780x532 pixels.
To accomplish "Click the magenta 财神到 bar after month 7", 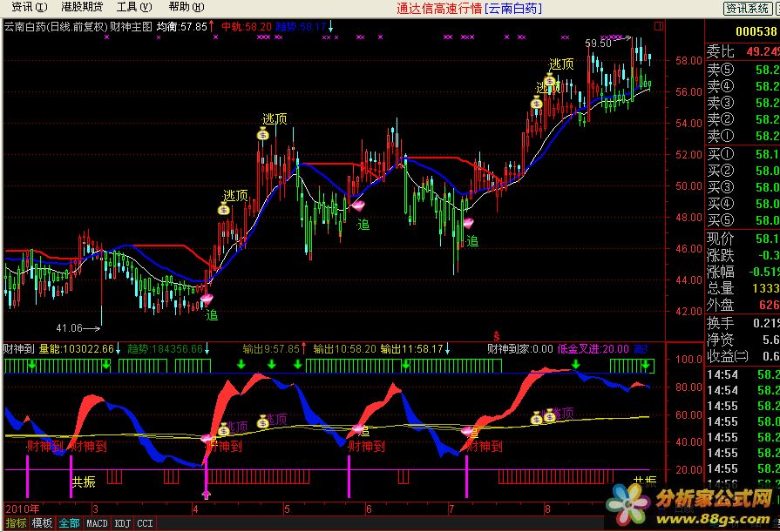I will pyautogui.click(x=466, y=475).
